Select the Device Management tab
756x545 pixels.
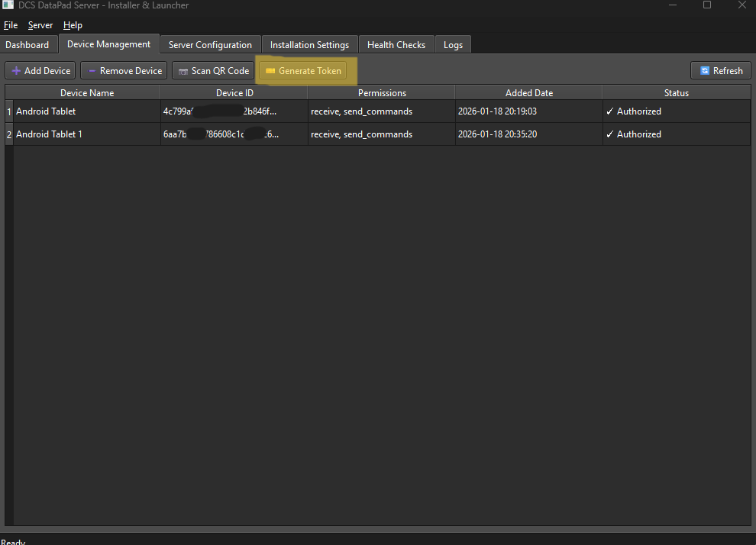tap(109, 44)
